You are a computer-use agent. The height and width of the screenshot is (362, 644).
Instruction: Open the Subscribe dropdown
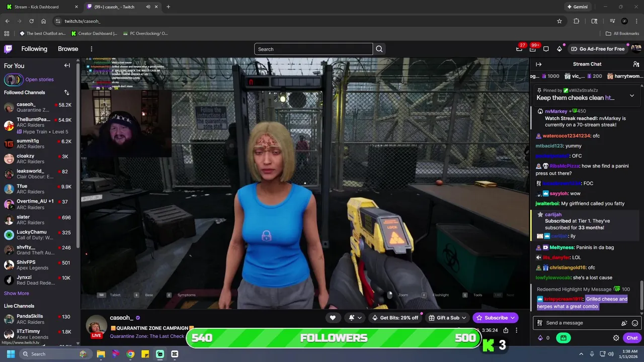pos(496,318)
